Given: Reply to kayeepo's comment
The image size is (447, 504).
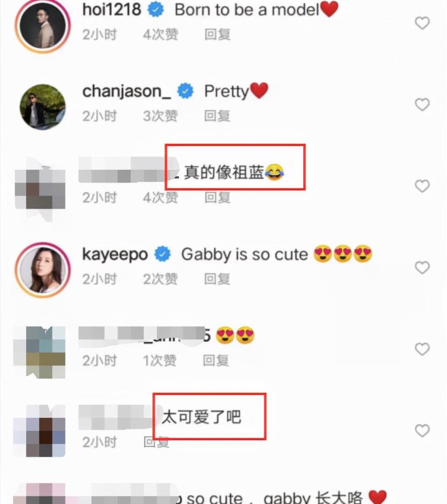Looking at the screenshot, I should coord(217,279).
